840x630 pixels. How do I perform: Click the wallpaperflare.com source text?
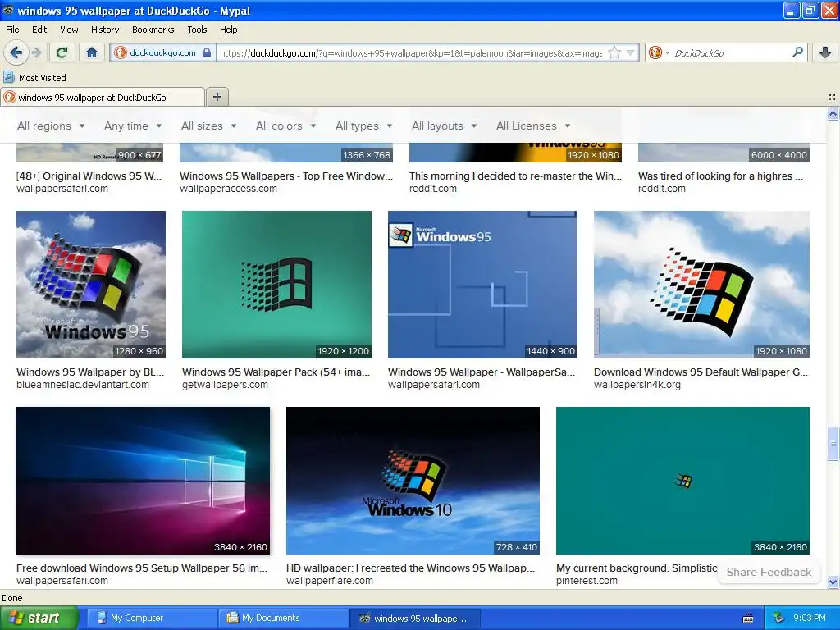click(330, 581)
